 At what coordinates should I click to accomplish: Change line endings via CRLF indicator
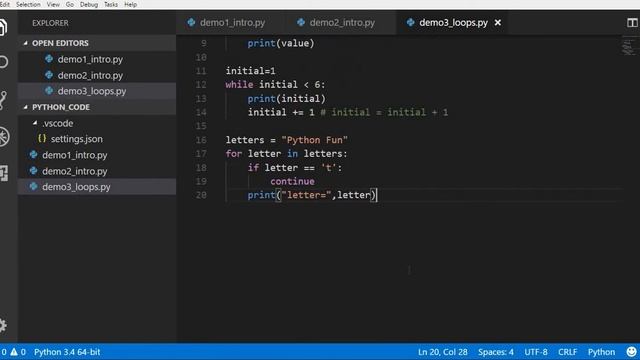coord(567,352)
